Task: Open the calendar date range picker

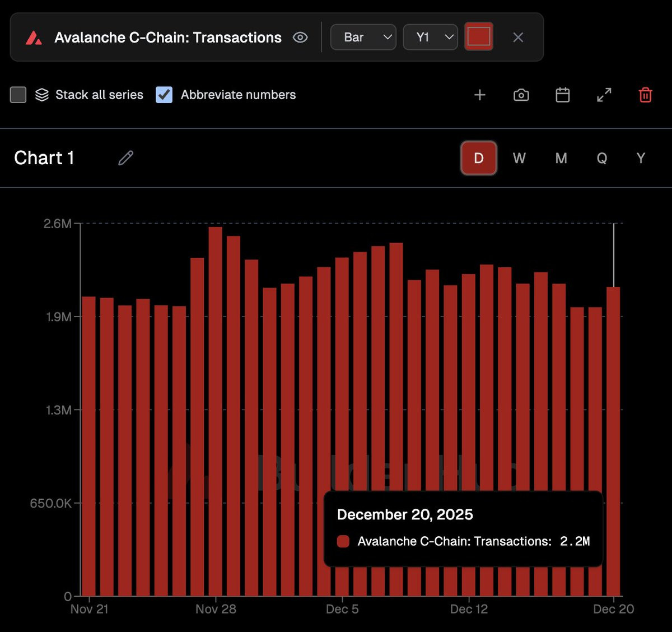Action: (563, 95)
